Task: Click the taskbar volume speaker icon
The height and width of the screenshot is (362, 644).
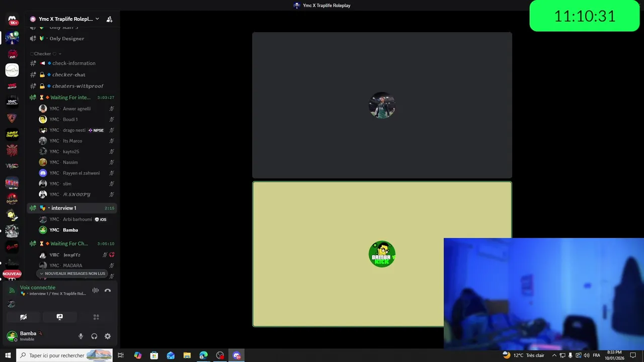Action: click(x=586, y=355)
